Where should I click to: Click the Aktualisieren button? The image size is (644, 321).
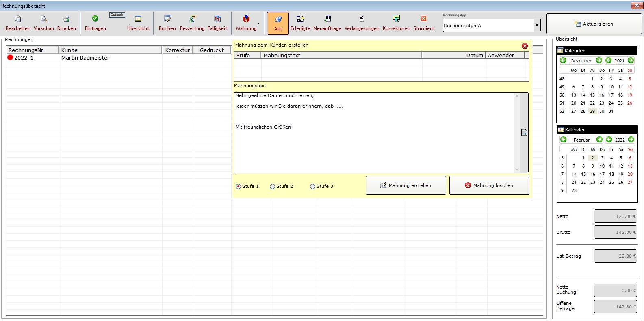pos(594,24)
